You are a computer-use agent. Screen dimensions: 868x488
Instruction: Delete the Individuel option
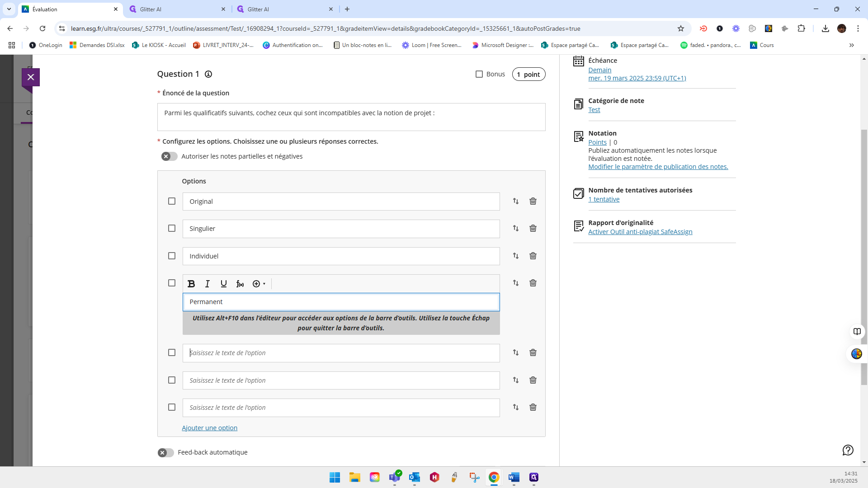coord(533,256)
